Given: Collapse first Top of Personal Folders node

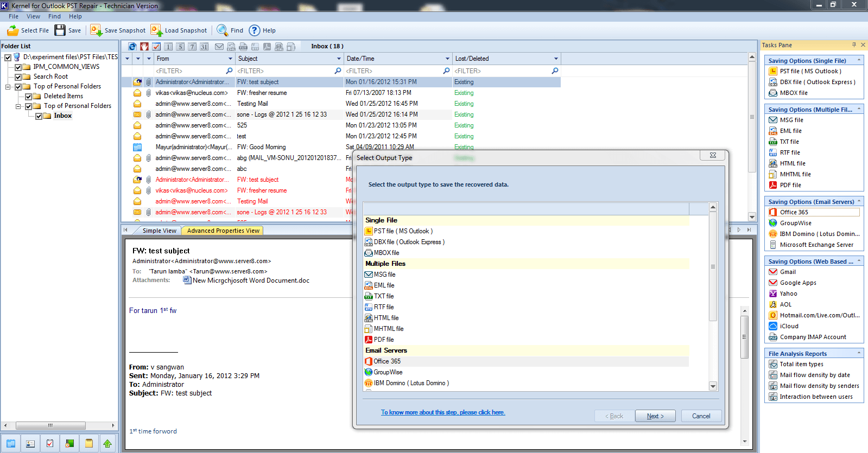Looking at the screenshot, I should [8, 87].
